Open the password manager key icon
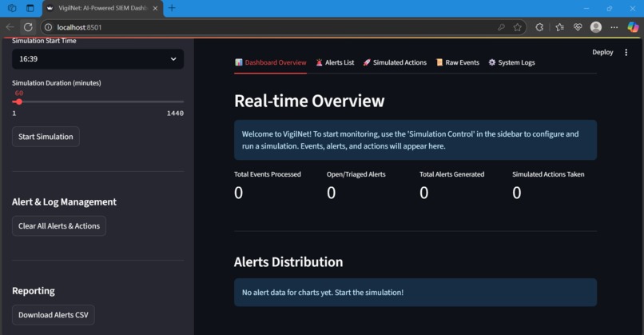Image resolution: width=644 pixels, height=335 pixels. point(501,27)
